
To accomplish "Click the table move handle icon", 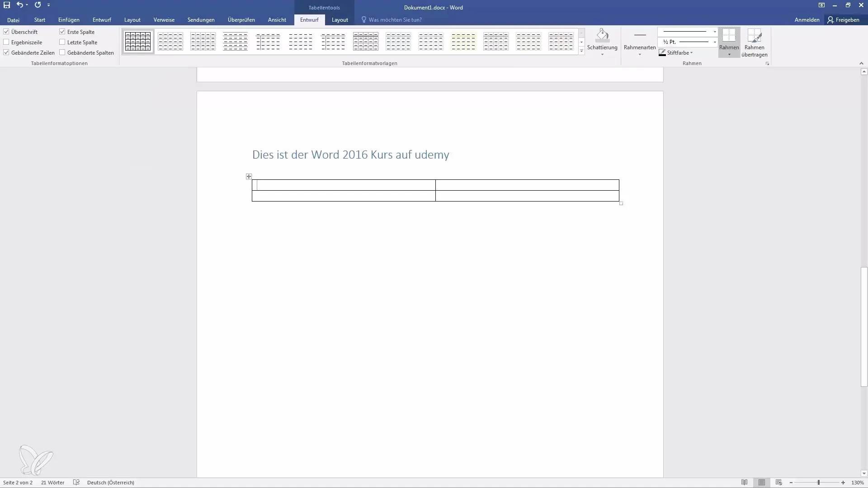I will tap(249, 176).
